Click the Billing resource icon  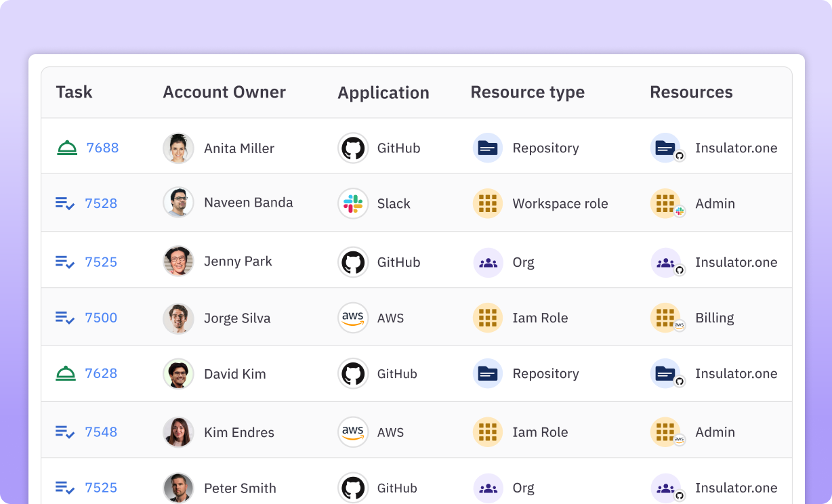click(665, 318)
